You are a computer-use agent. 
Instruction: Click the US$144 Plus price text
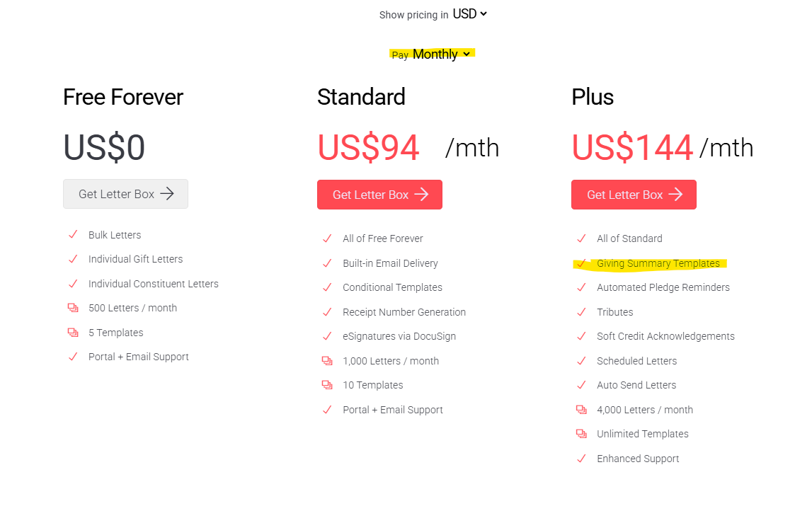tap(632, 148)
